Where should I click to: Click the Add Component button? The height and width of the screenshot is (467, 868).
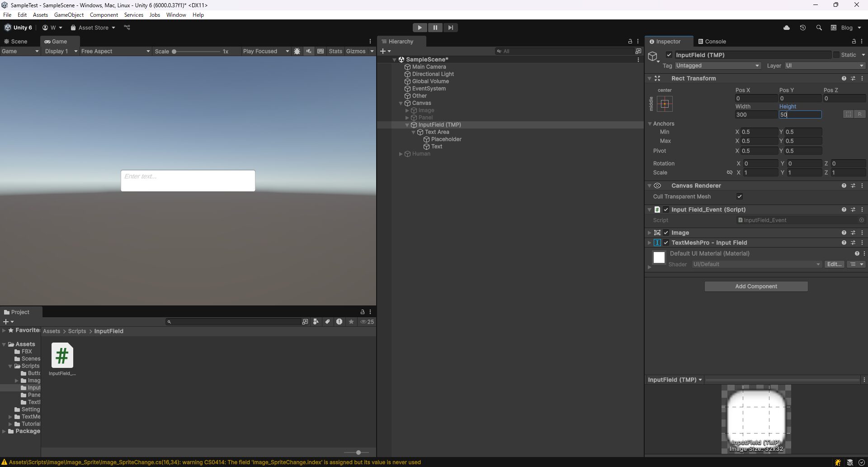coord(756,286)
